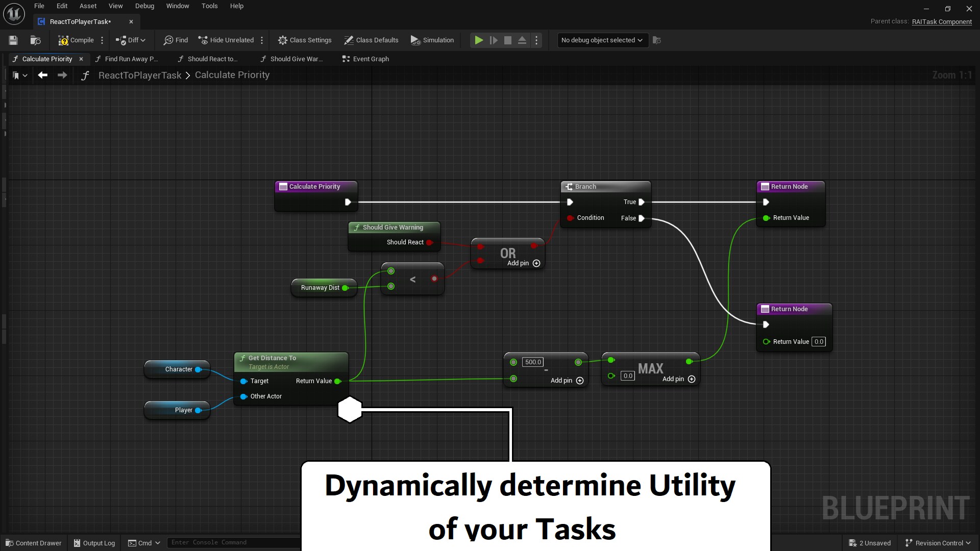This screenshot has width=980, height=551.
Task: Add a pin to the MAX node
Action: 692,379
